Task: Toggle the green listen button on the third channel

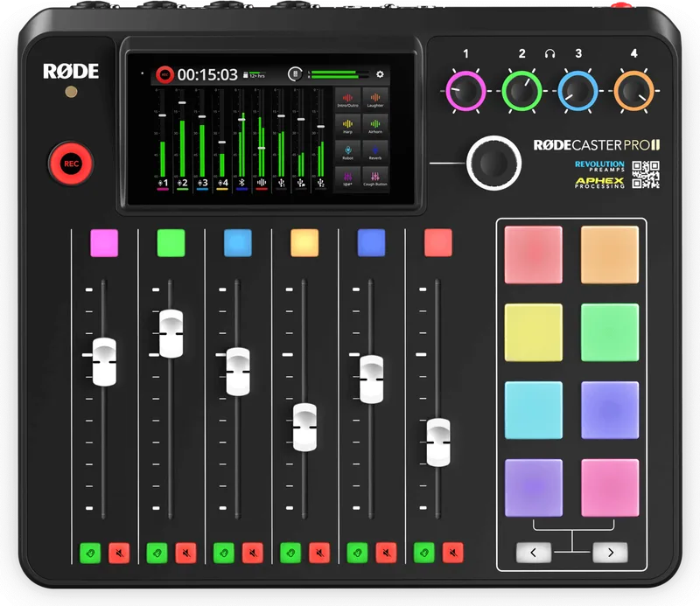Action: pyautogui.click(x=224, y=554)
